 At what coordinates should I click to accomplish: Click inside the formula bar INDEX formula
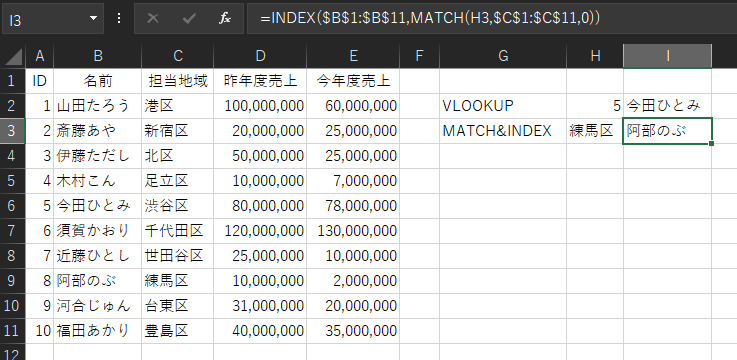click(430, 18)
